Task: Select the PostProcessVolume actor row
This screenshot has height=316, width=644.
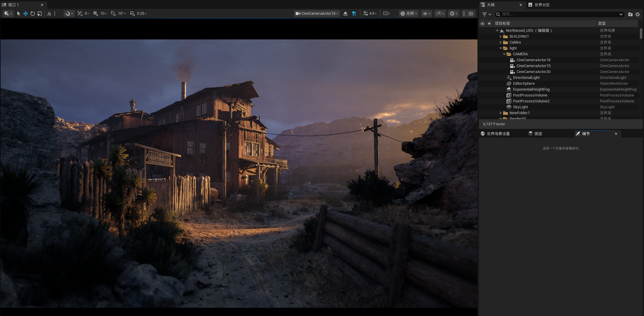Action: pos(559,95)
